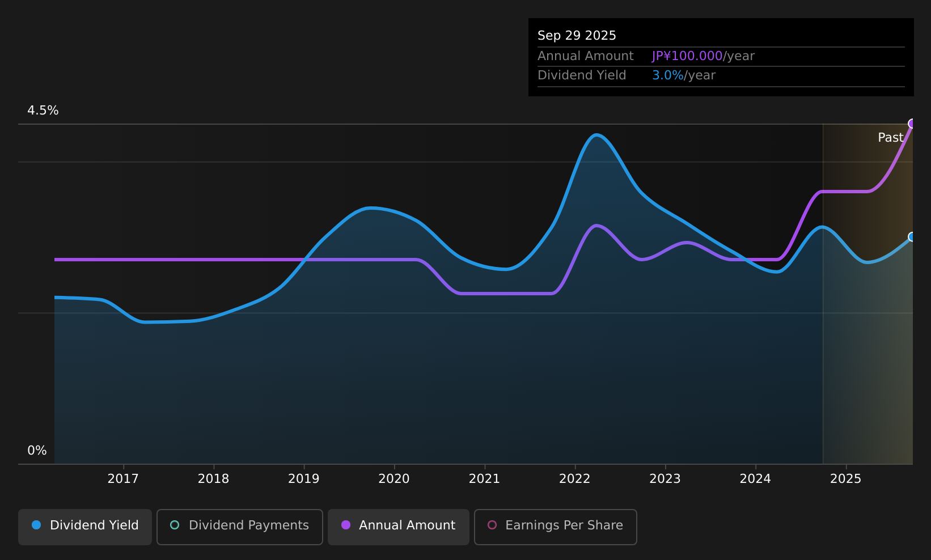931x560 pixels.
Task: Click the pink Earnings Per Share circle icon
Action: (x=492, y=525)
